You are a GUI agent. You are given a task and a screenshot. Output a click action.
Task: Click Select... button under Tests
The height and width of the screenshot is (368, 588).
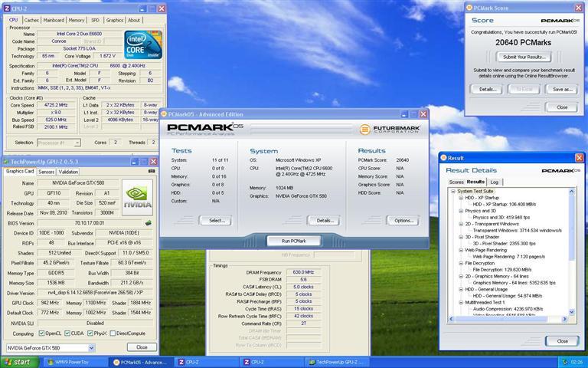[x=215, y=221]
